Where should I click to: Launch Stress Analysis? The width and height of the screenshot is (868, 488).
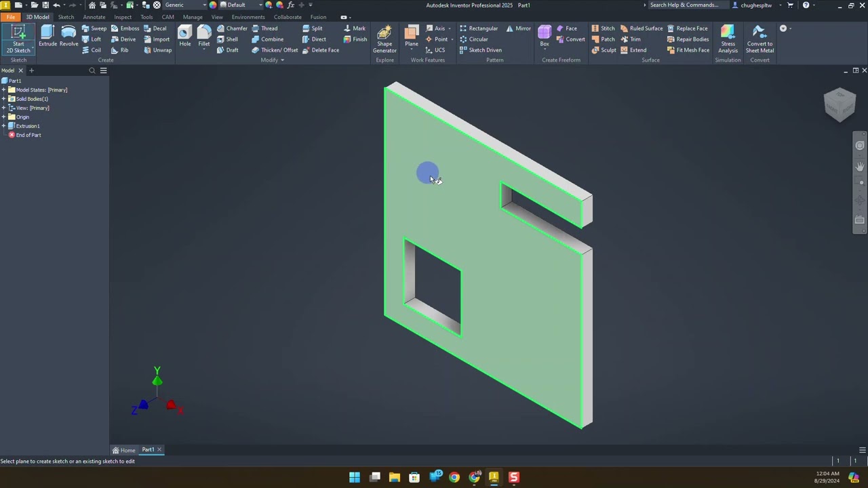click(728, 39)
